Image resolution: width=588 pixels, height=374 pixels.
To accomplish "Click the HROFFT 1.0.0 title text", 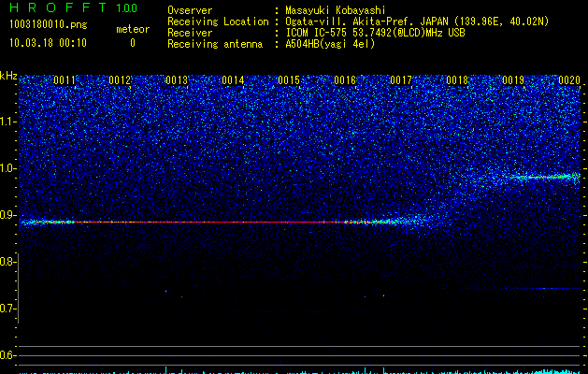I will pos(73,7).
